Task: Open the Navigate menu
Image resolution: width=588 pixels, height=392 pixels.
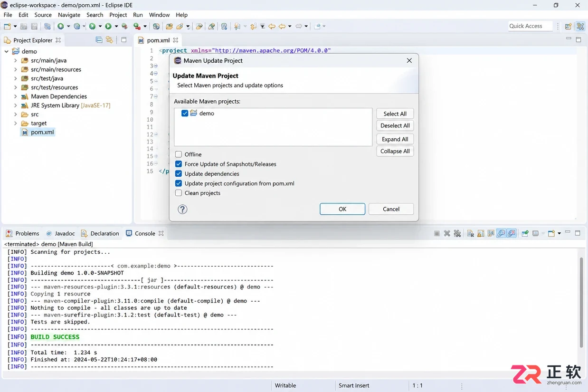Action: (69, 15)
